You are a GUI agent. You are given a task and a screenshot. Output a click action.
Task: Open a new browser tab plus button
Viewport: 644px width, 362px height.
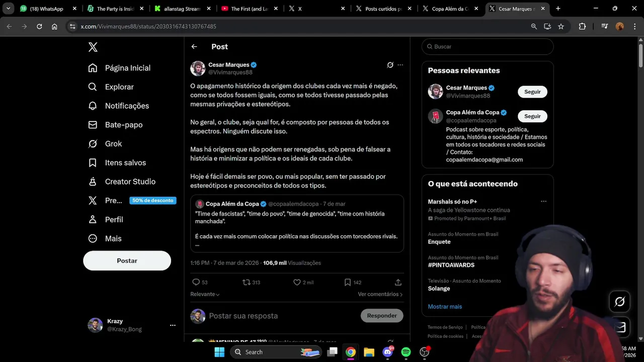[x=558, y=9]
